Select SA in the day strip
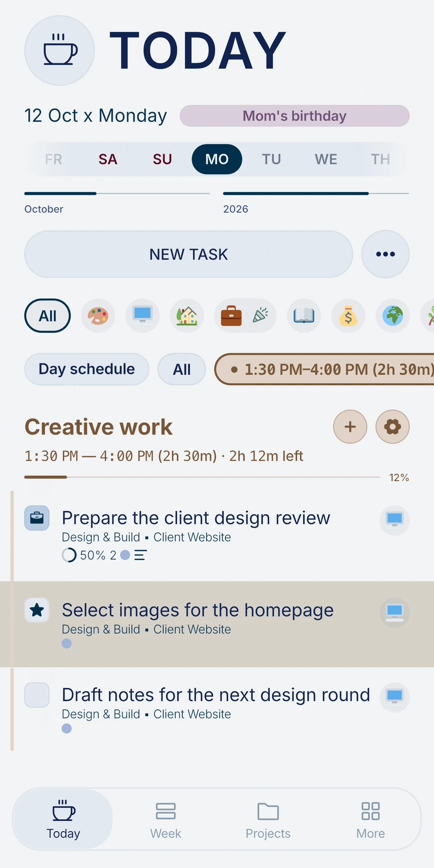This screenshot has height=868, width=434. coord(108,159)
